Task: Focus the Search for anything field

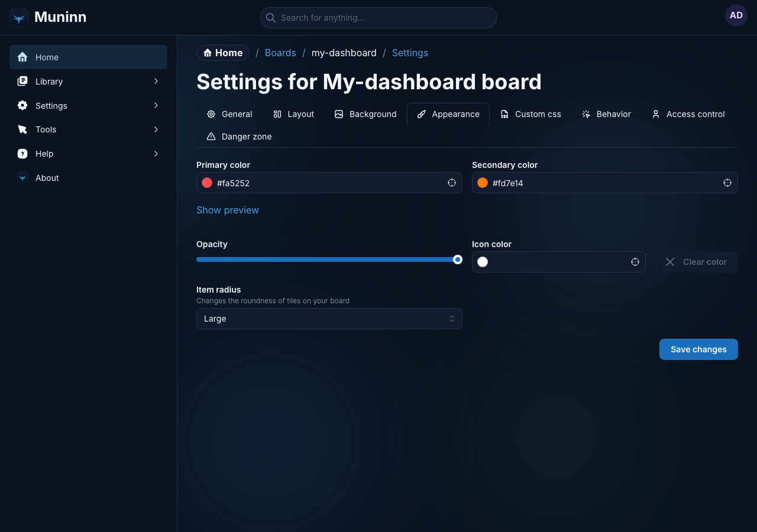Action: click(378, 18)
